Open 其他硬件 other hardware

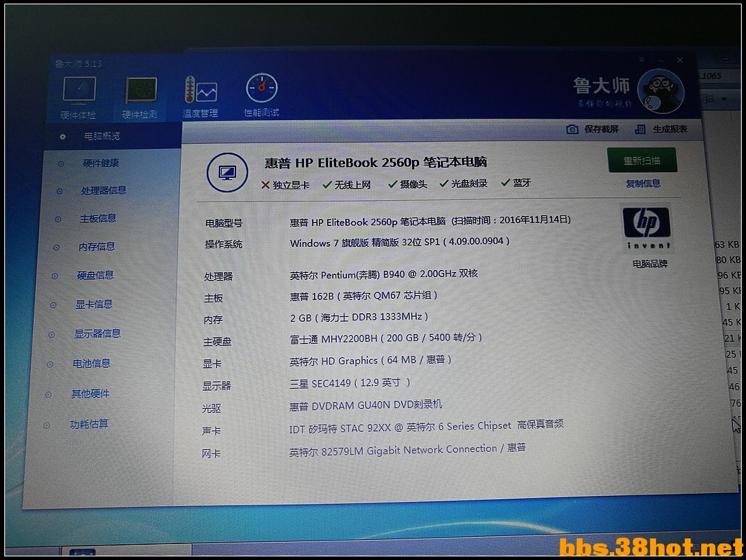pos(90,394)
